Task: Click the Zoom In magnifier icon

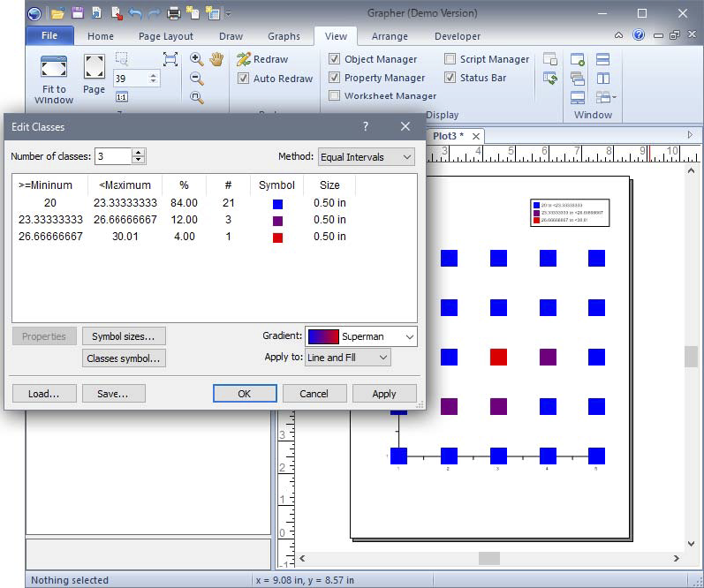Action: tap(196, 59)
